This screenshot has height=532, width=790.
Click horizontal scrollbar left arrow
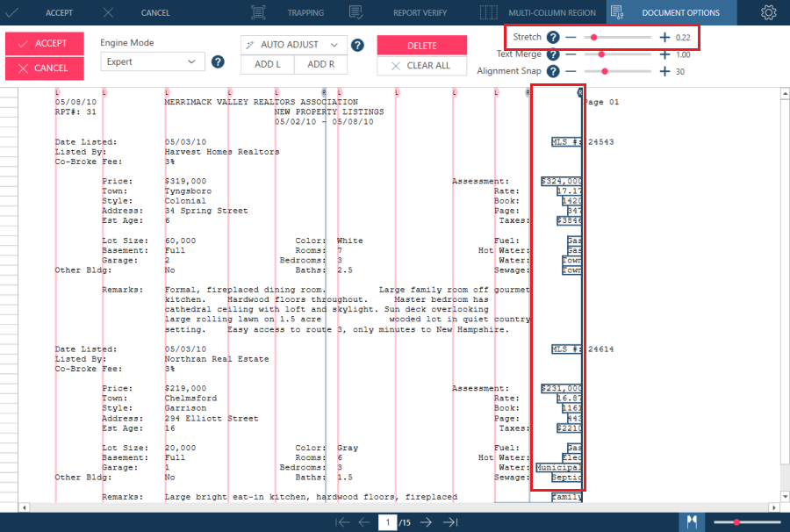click(x=24, y=507)
